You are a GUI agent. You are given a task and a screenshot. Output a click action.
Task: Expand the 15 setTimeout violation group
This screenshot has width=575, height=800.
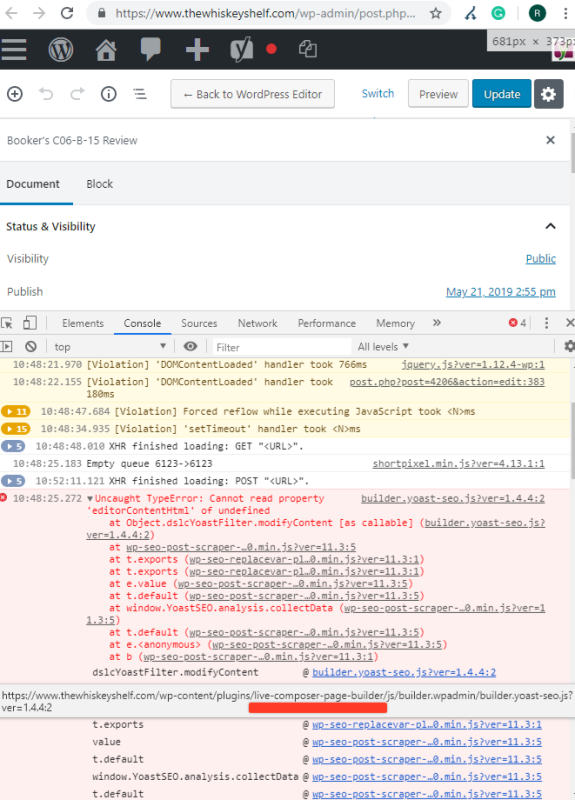tap(15, 429)
